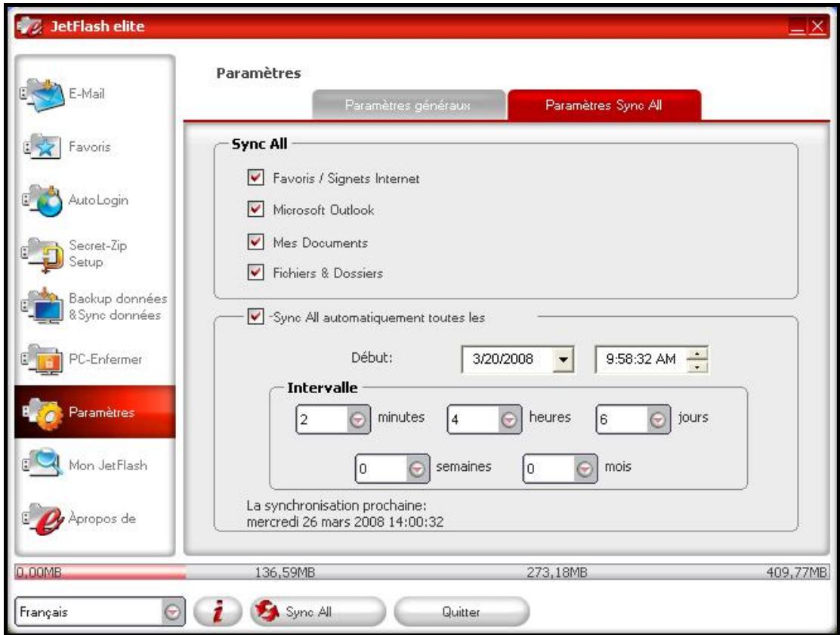The height and width of the screenshot is (635, 840).
Task: Open Mon JetFlash label in sidebar
Action: [108, 465]
